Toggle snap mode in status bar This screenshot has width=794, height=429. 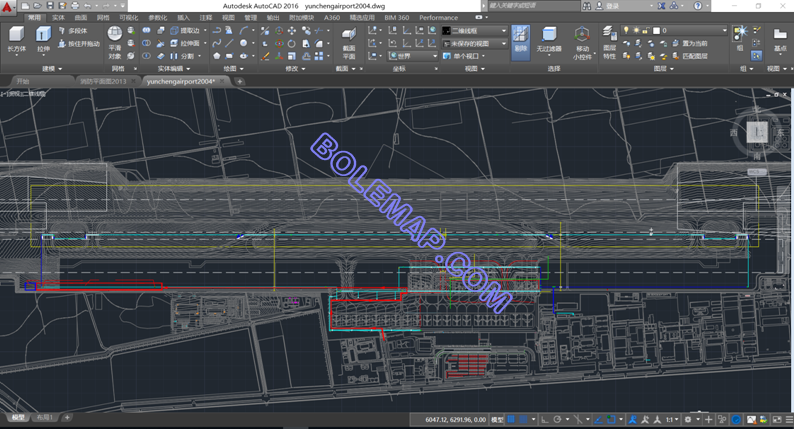click(x=524, y=419)
